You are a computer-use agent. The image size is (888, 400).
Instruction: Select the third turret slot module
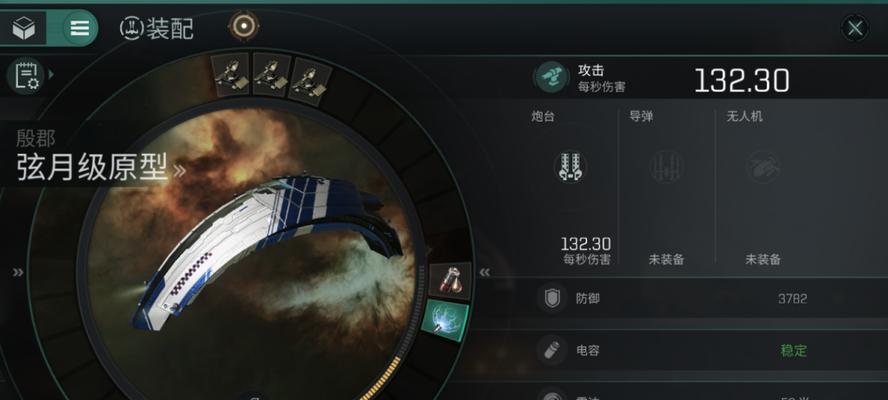point(309,82)
